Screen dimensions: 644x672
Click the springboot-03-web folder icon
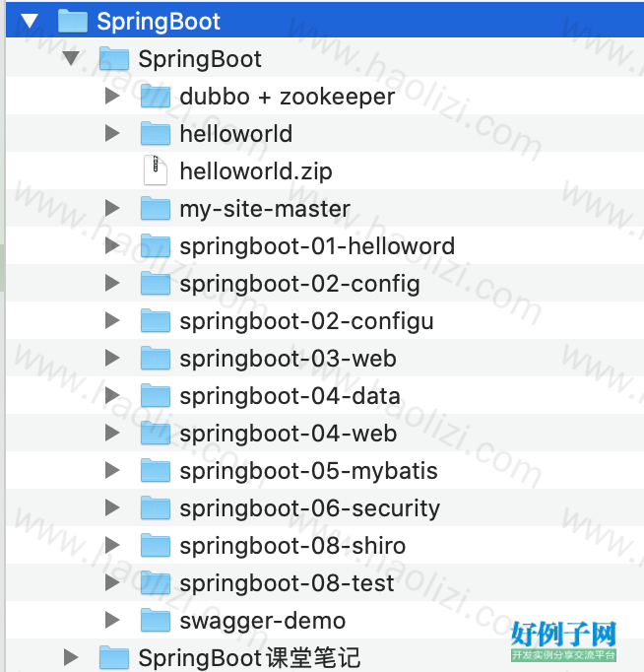click(156, 358)
